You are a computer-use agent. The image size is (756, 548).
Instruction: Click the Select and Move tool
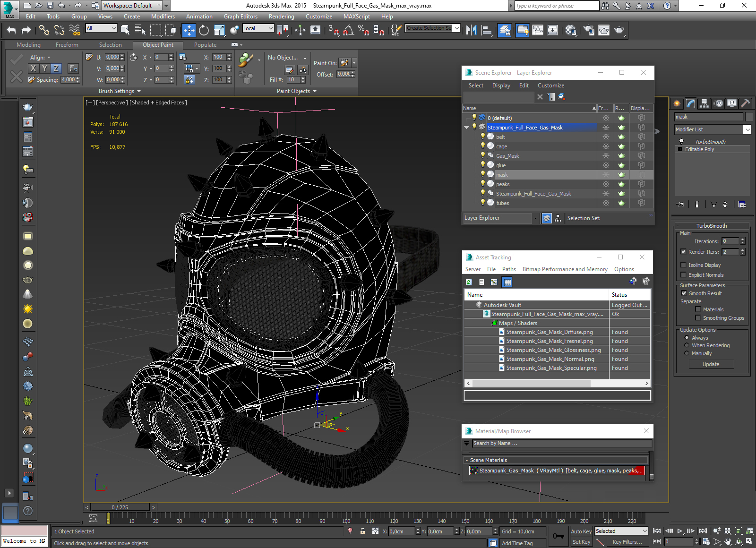[x=189, y=30]
